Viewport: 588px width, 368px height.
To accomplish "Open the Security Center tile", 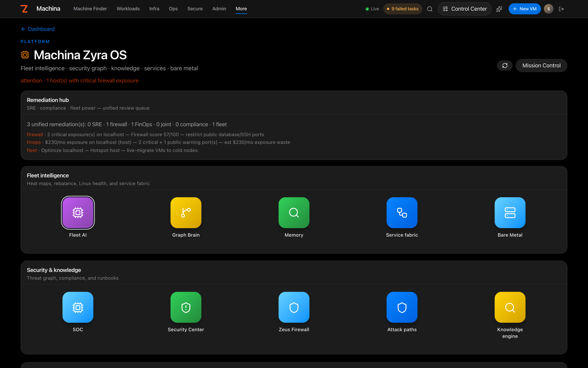I will point(186,307).
